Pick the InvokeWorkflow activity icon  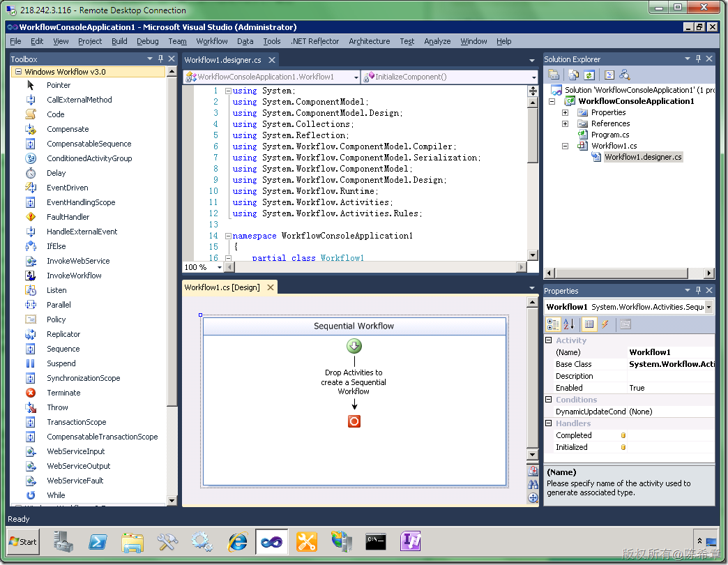point(31,276)
